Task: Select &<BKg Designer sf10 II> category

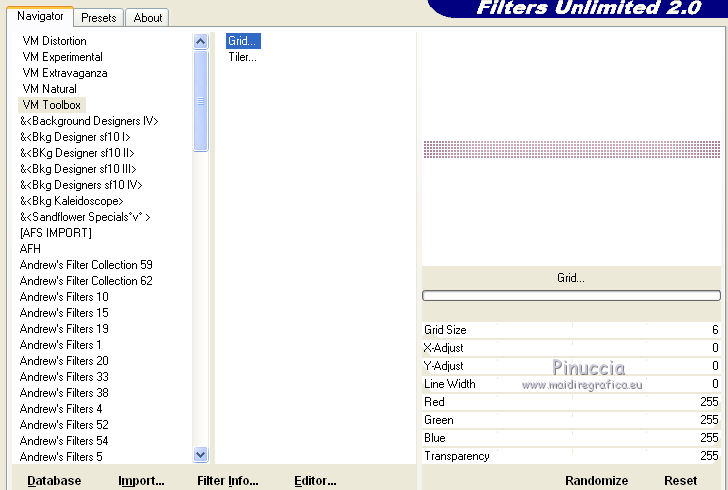Action: [x=77, y=153]
